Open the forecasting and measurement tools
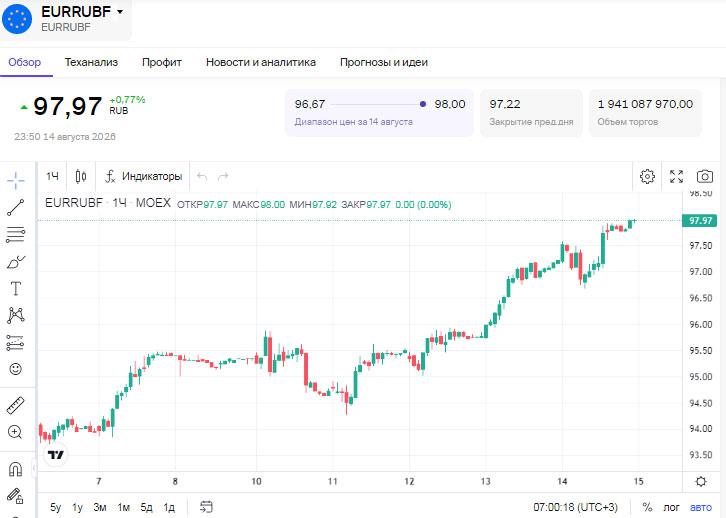 pyautogui.click(x=16, y=343)
